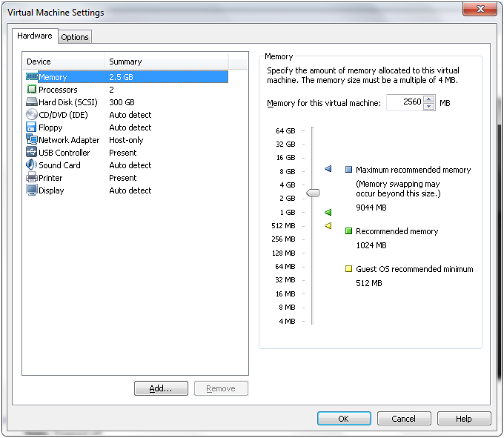
Task: Select the Printer row label
Action: point(50,178)
